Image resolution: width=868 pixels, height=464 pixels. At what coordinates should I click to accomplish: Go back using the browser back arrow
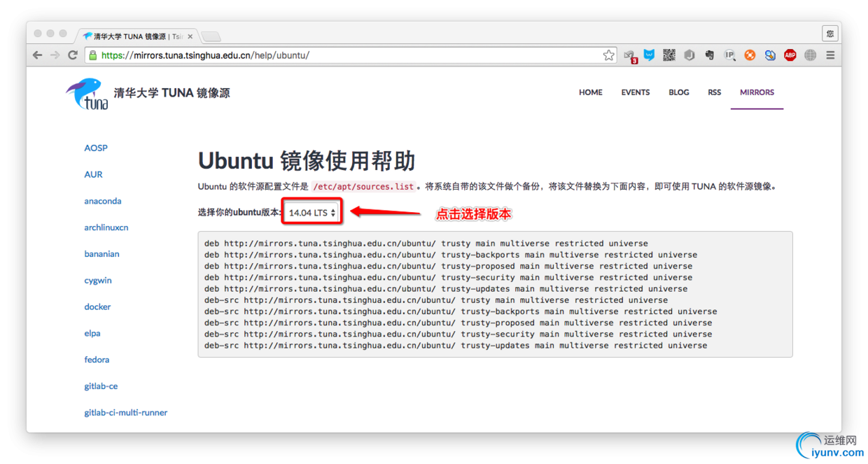click(x=38, y=55)
